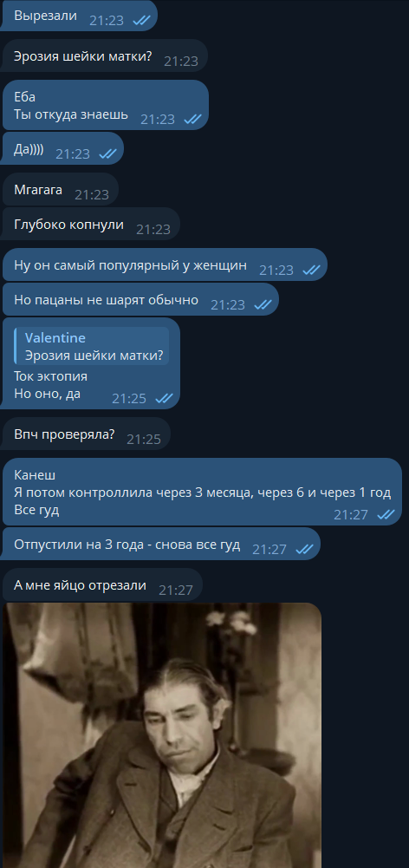Open the sepia photo of the man in the coat
This screenshot has width=409, height=868.
click(162, 735)
